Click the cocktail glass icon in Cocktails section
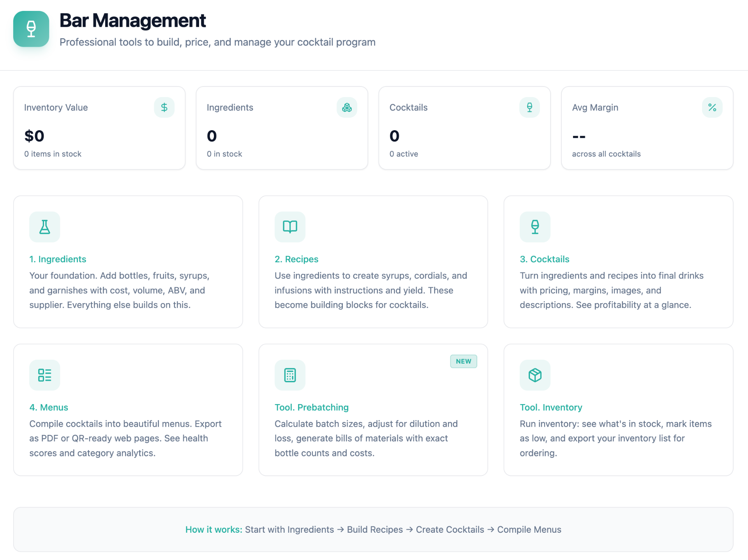Viewport: 748px width, 560px height. click(x=535, y=227)
